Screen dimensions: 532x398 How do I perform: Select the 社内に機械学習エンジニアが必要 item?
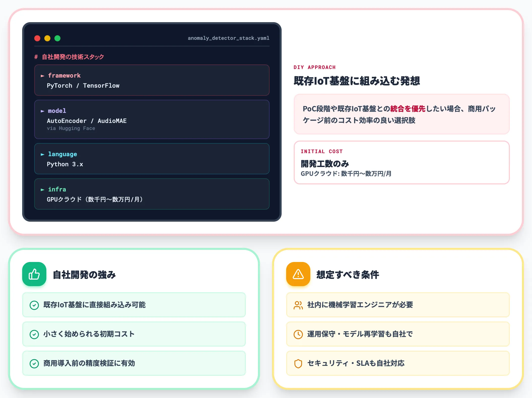(398, 305)
